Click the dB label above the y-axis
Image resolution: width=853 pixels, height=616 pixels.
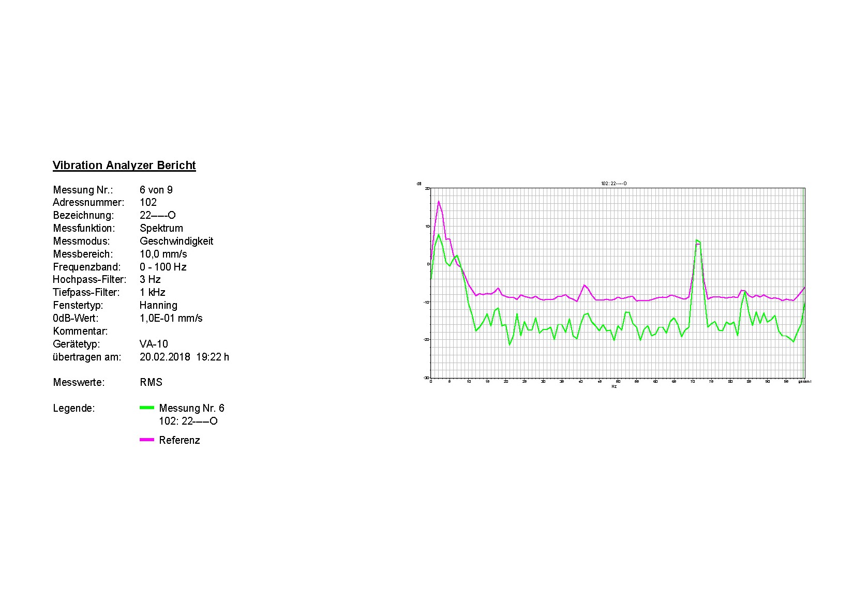pos(419,184)
